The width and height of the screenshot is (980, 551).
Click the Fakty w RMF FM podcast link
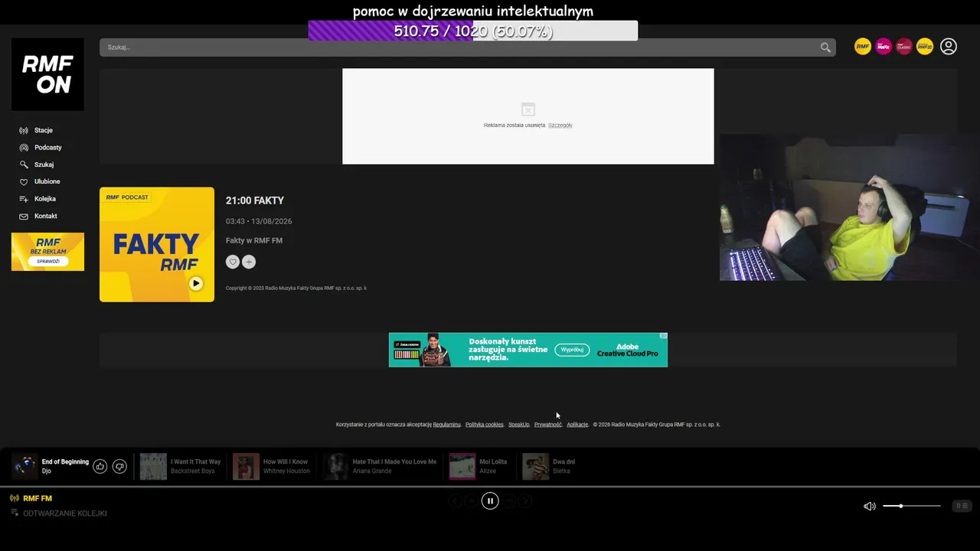tap(254, 240)
